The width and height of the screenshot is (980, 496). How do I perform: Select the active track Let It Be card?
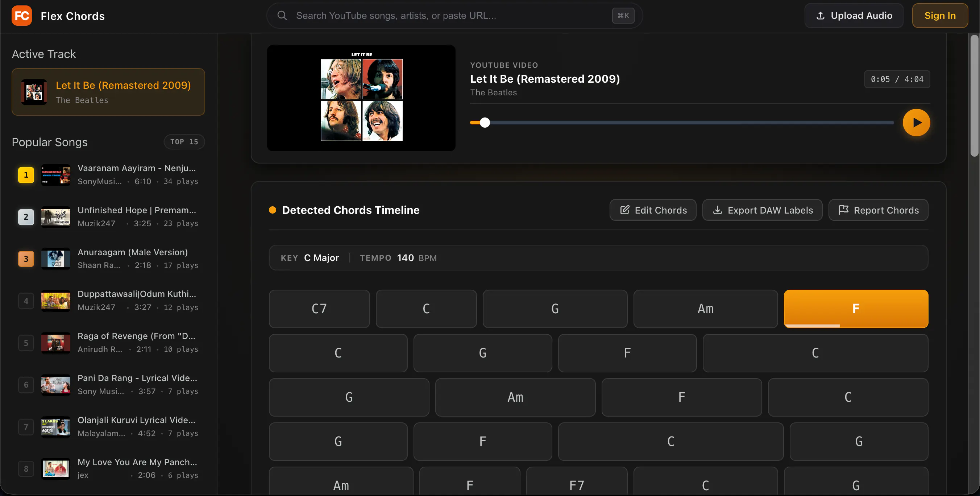(x=108, y=92)
